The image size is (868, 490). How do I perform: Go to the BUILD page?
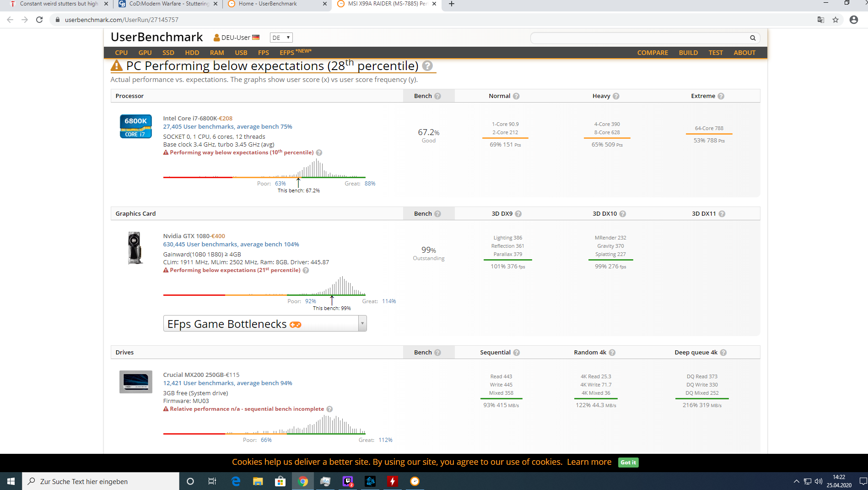tap(688, 53)
